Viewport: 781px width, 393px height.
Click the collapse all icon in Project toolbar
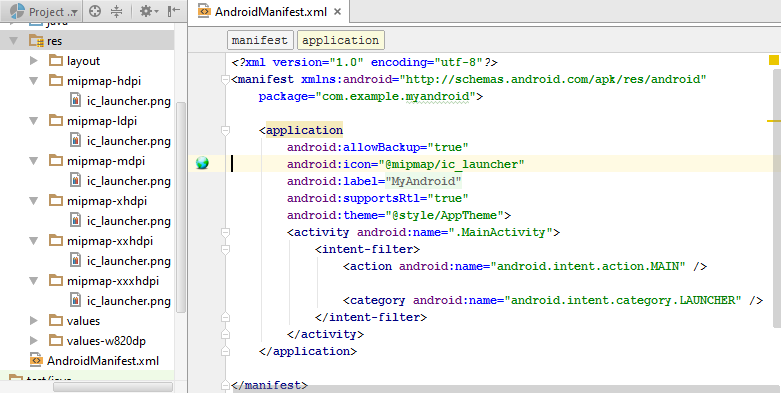(116, 11)
